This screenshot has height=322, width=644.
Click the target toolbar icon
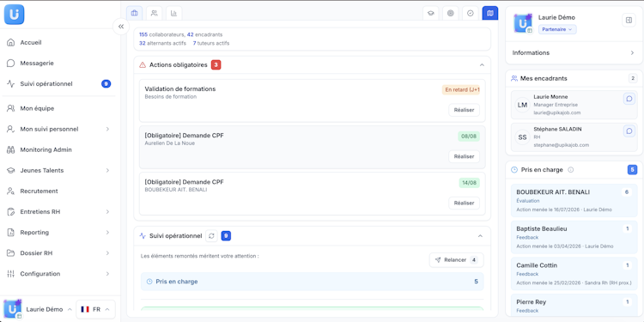(x=451, y=13)
